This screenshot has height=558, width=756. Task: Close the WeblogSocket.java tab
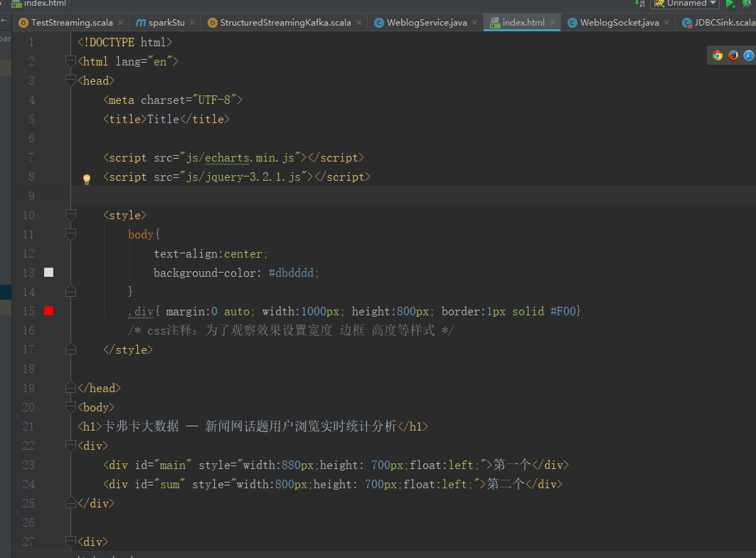click(x=667, y=22)
